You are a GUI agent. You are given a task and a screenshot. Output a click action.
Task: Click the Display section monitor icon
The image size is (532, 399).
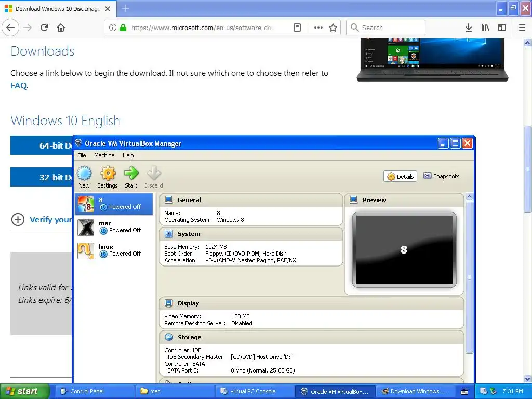click(169, 303)
